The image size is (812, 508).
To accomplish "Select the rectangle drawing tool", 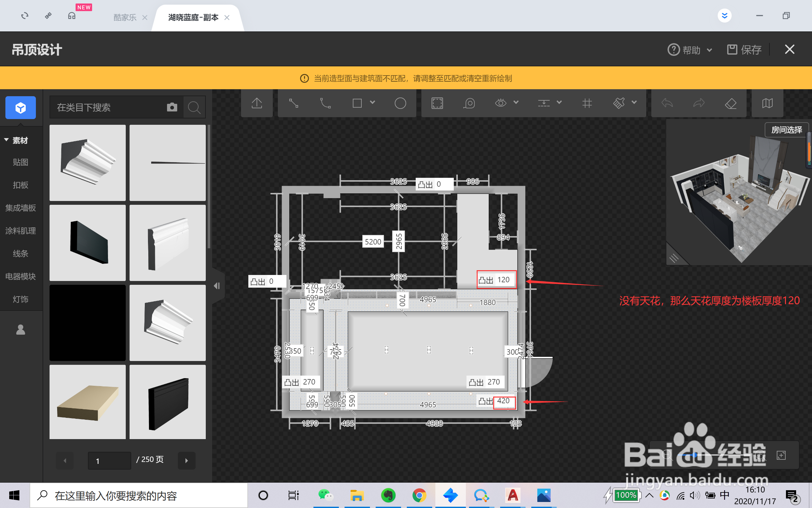I will tap(357, 103).
